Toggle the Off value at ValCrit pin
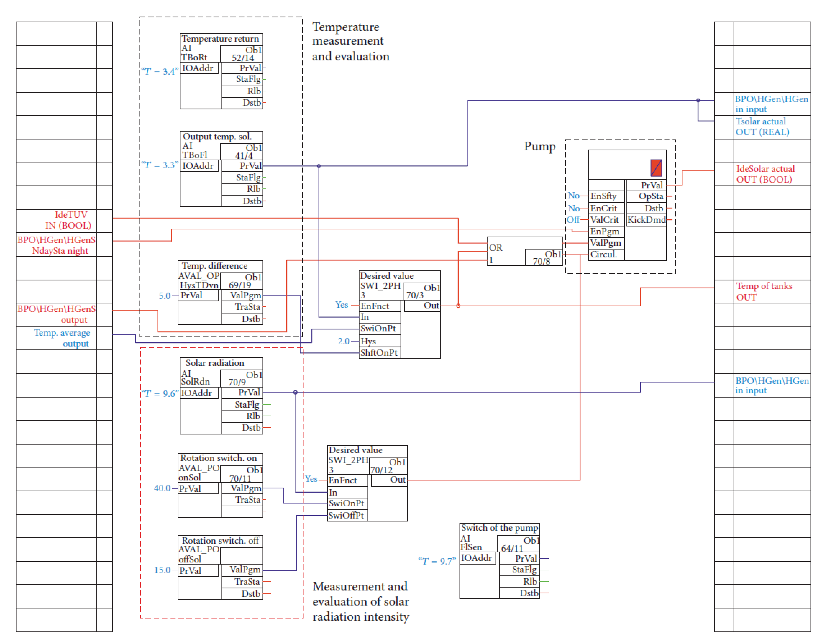 click(x=573, y=220)
